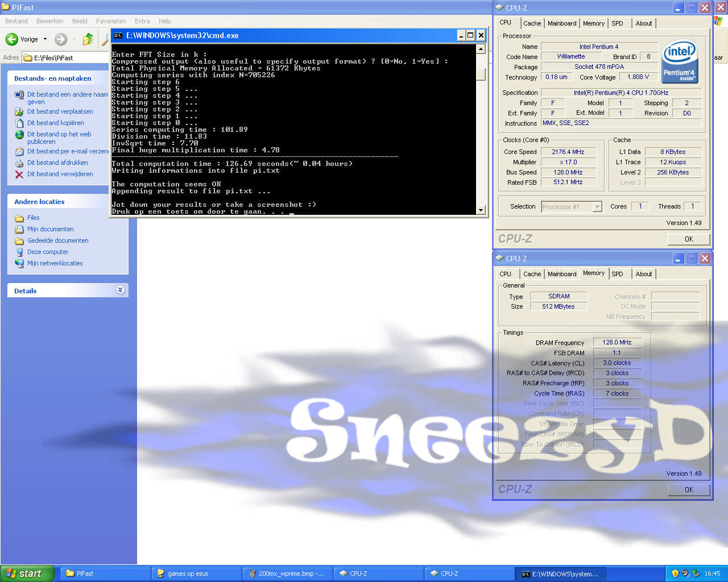Click the Up folder icon
Image resolution: width=728 pixels, height=582 pixels.
88,39
